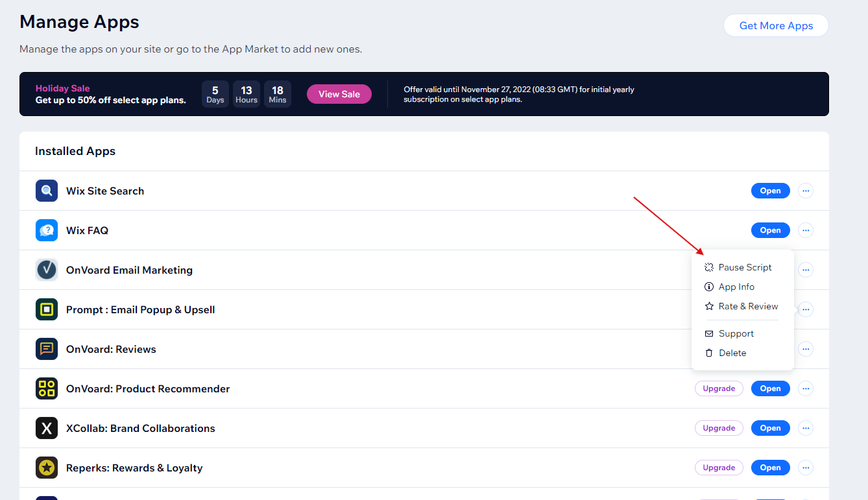
Task: Click the 5 Days countdown box
Action: click(215, 94)
